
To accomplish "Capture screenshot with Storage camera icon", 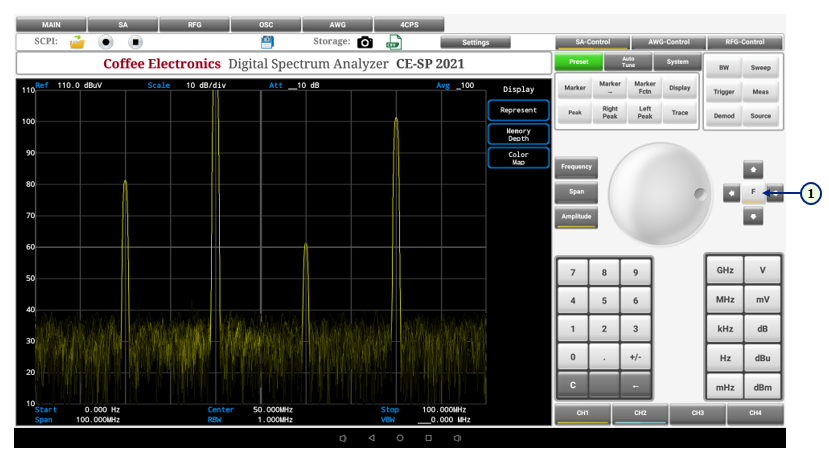I will point(365,42).
